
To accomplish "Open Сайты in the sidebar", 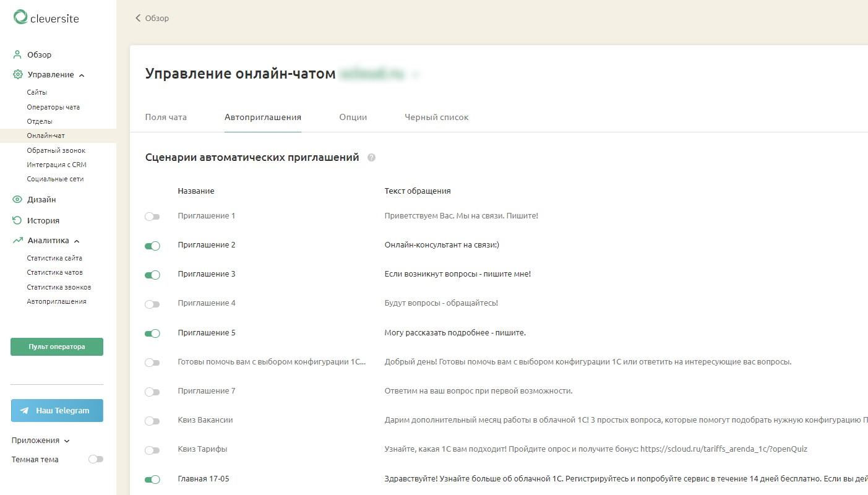I will (x=37, y=92).
